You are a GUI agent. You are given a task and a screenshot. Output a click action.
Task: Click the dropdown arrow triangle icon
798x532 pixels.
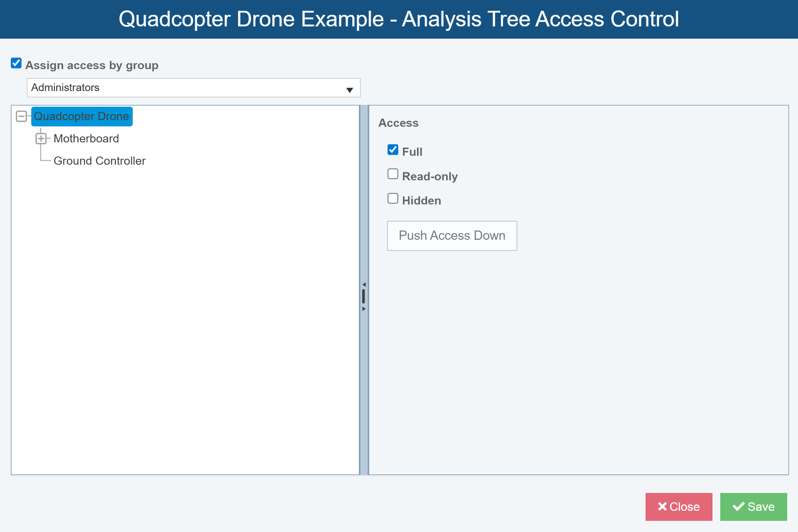coord(350,90)
